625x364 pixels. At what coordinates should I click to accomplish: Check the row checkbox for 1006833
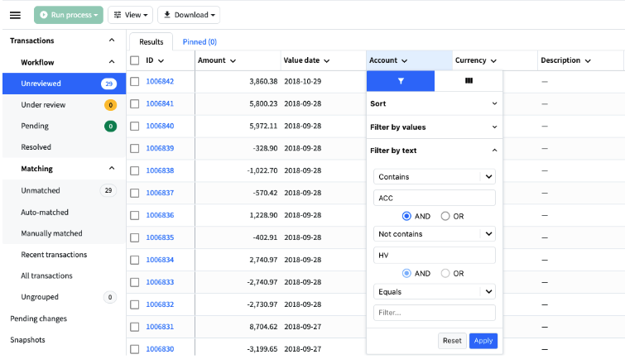135,282
